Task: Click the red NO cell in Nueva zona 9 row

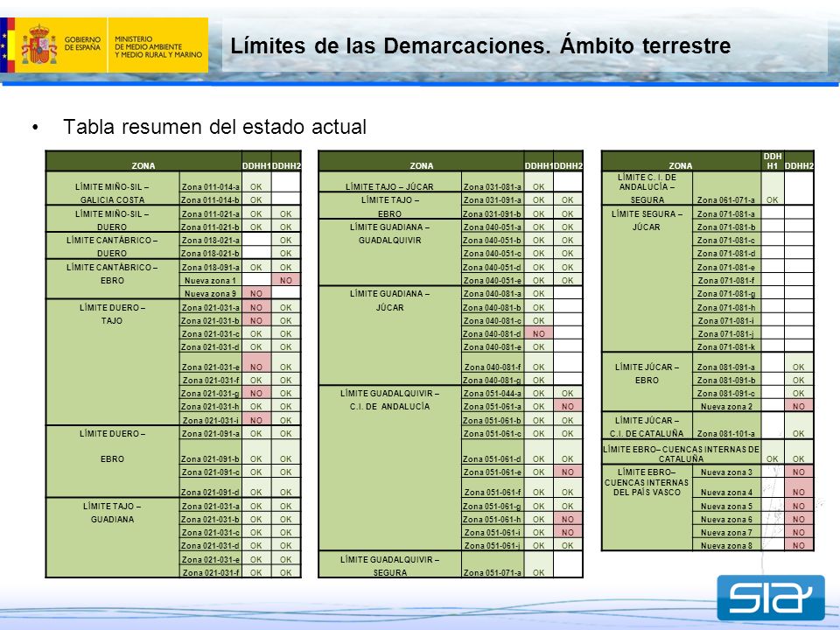Action: 256,293
